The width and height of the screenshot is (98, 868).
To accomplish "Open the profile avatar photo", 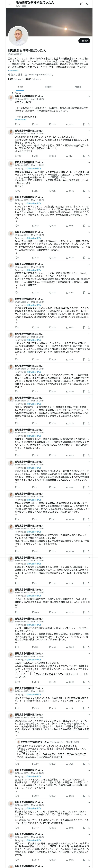I will click(x=18, y=36).
